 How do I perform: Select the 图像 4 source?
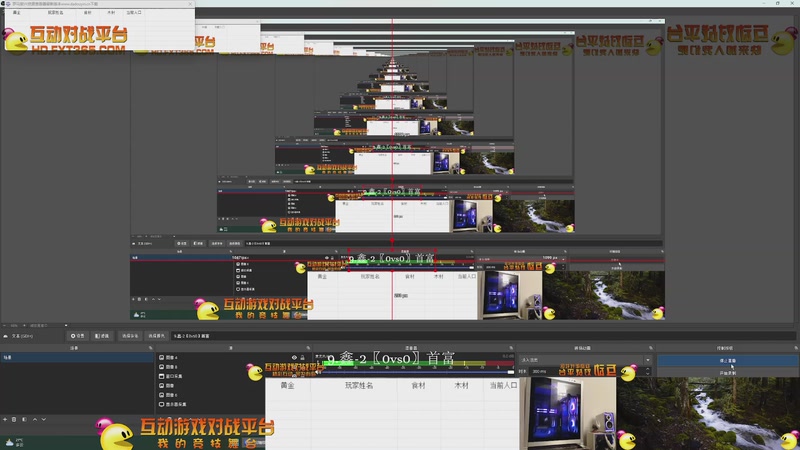171,358
